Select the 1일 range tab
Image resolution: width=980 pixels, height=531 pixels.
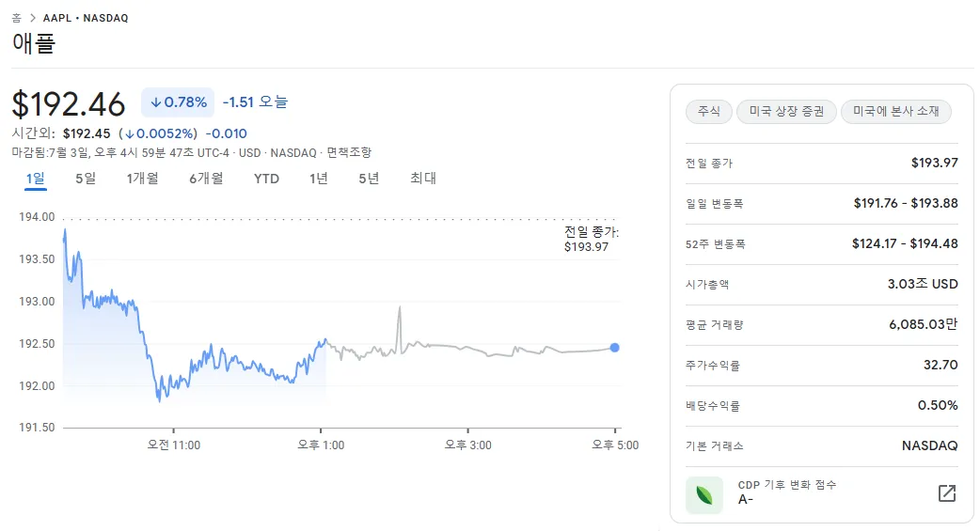point(35,179)
